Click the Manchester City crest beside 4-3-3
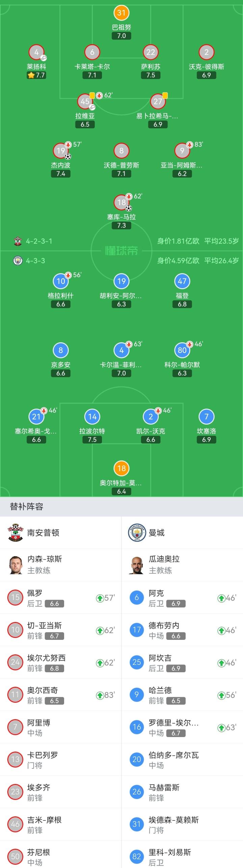This screenshot has width=243, height=868. [18, 261]
